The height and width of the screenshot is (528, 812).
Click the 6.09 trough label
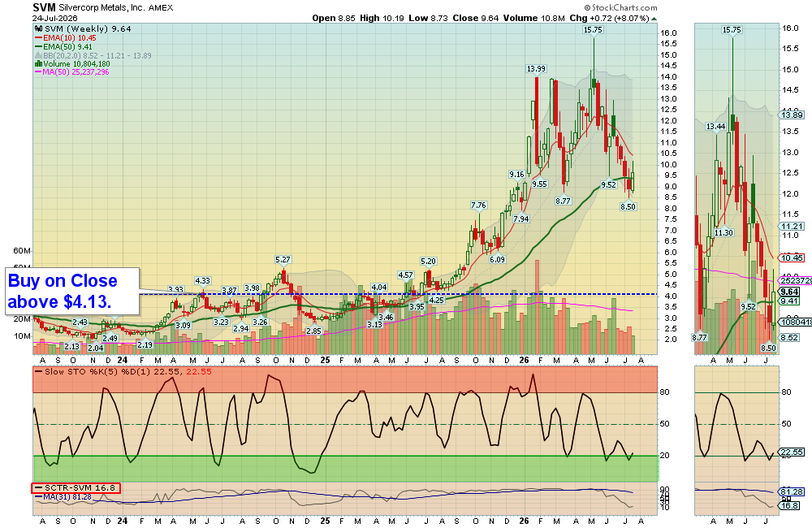pyautogui.click(x=497, y=260)
